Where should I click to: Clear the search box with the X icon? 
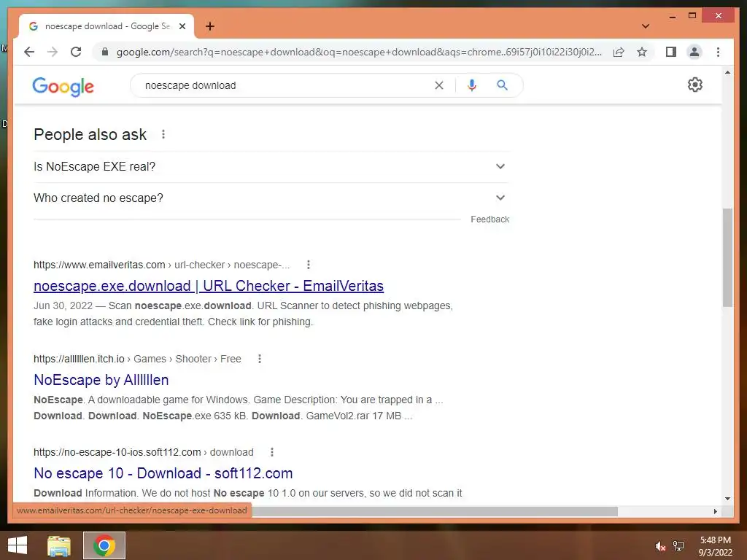438,85
